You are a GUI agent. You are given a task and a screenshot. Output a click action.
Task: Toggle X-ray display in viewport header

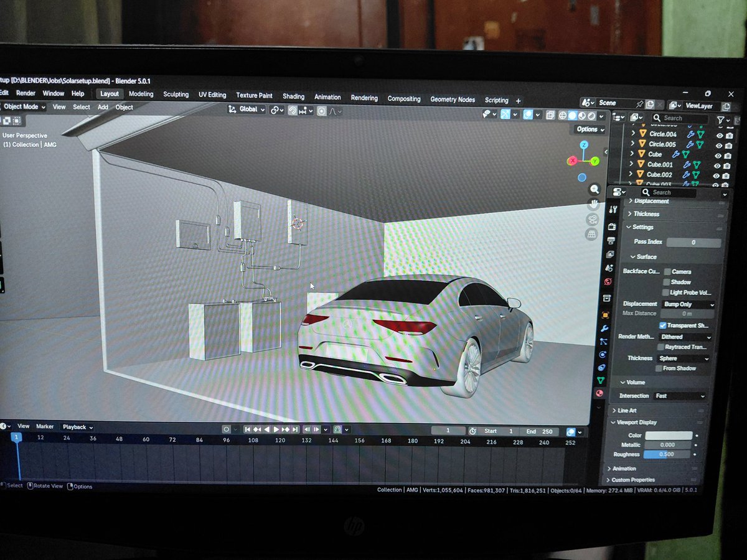550,114
